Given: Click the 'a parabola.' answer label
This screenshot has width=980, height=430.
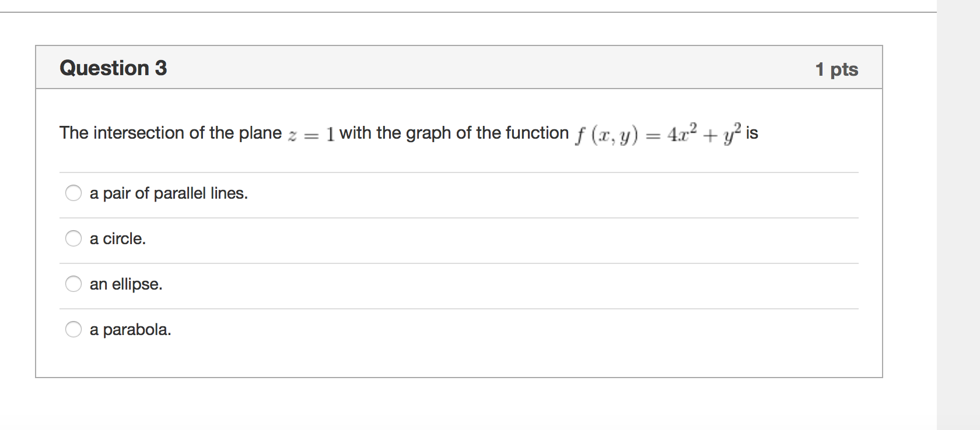Looking at the screenshot, I should (130, 330).
